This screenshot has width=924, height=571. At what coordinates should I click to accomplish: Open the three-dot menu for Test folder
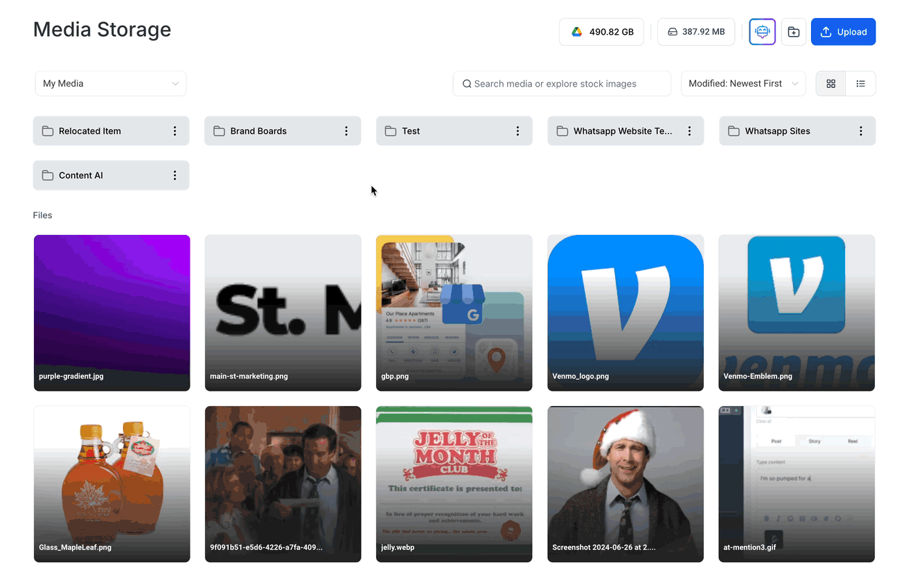click(x=517, y=131)
